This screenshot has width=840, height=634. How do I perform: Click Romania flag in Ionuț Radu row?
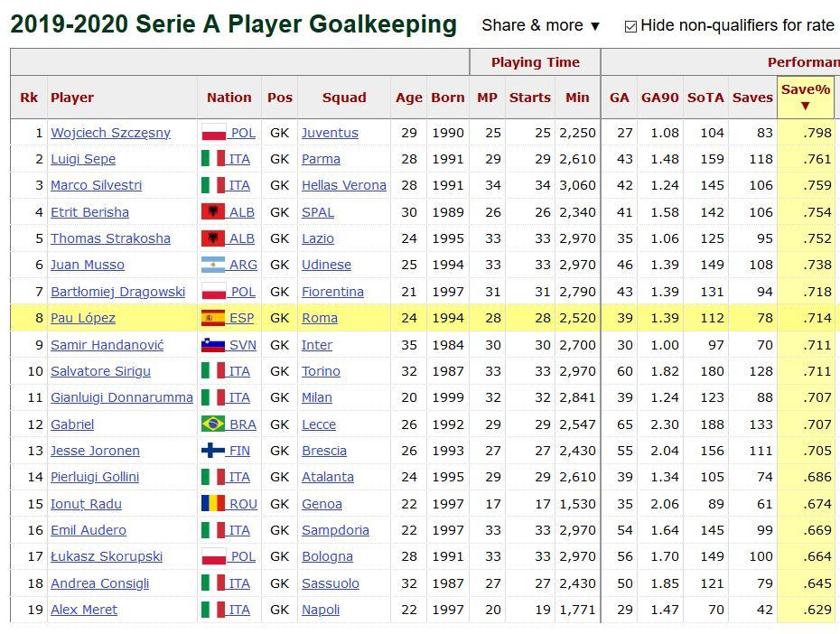pos(213,504)
